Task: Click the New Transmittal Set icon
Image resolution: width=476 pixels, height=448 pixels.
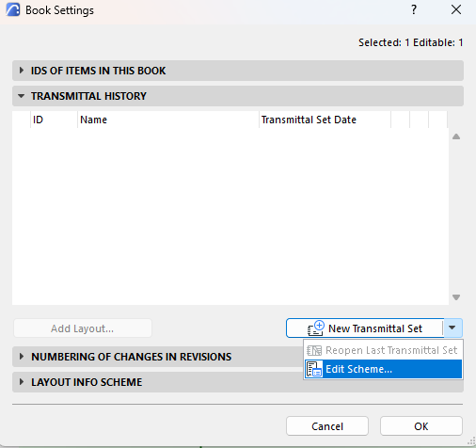Action: coord(315,328)
